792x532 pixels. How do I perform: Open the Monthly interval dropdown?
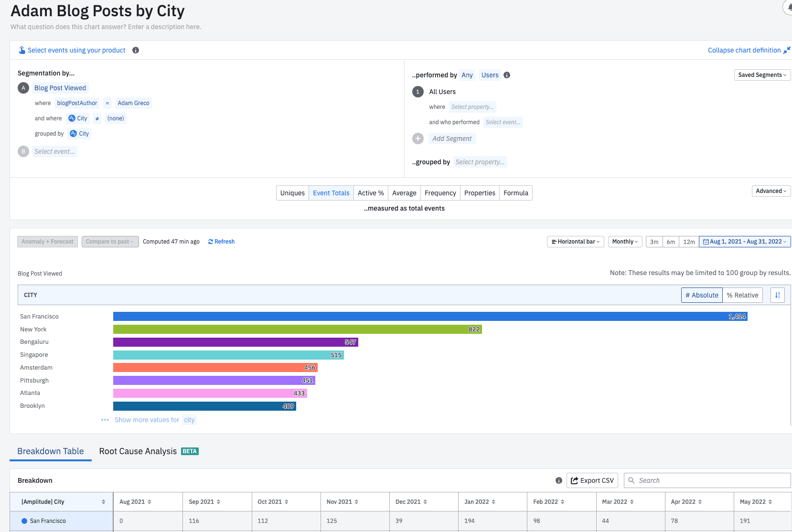(x=625, y=242)
